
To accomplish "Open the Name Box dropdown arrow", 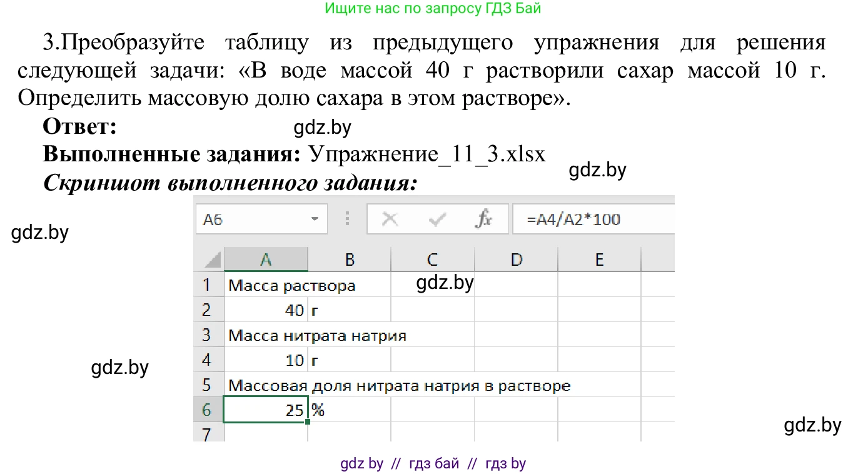I will [315, 219].
